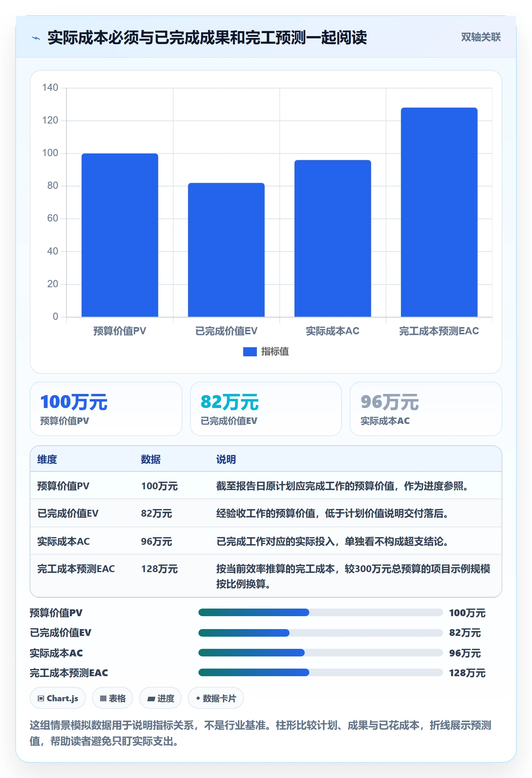Click the 实际成本AC progress bar
The height and width of the screenshot is (778, 532).
point(320,653)
